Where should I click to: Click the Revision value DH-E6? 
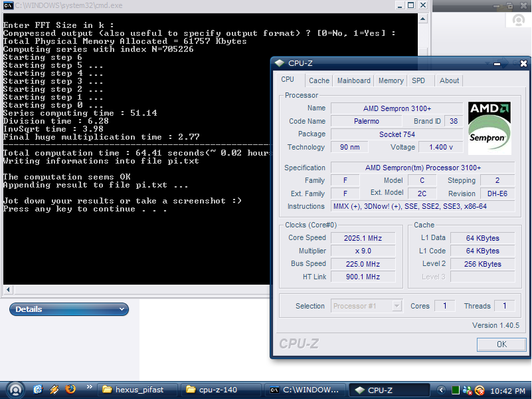(x=497, y=194)
